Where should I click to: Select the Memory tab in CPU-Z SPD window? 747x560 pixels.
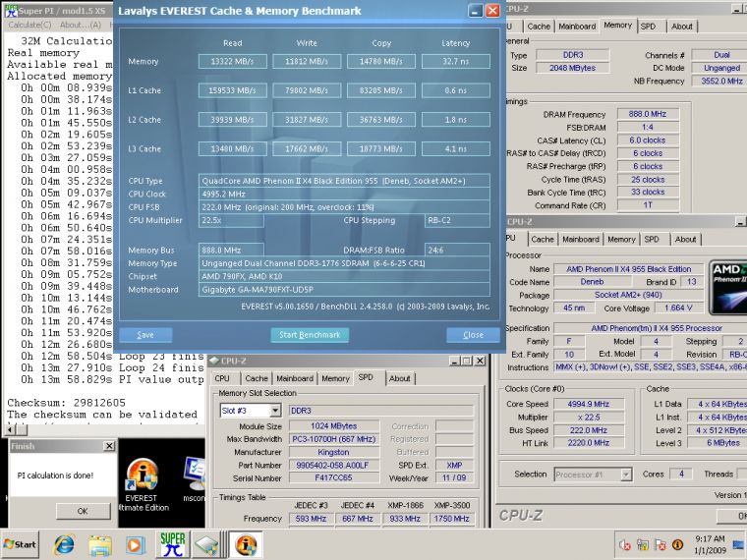pos(335,378)
